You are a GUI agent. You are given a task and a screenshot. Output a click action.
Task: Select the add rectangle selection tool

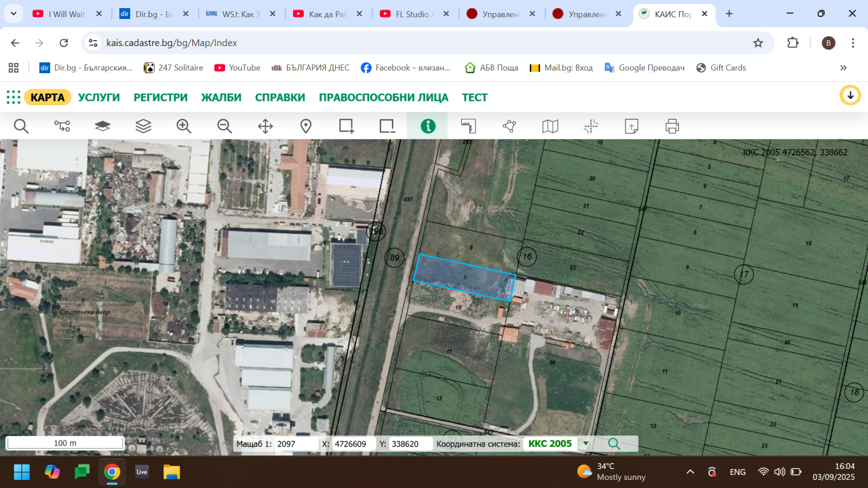(346, 126)
